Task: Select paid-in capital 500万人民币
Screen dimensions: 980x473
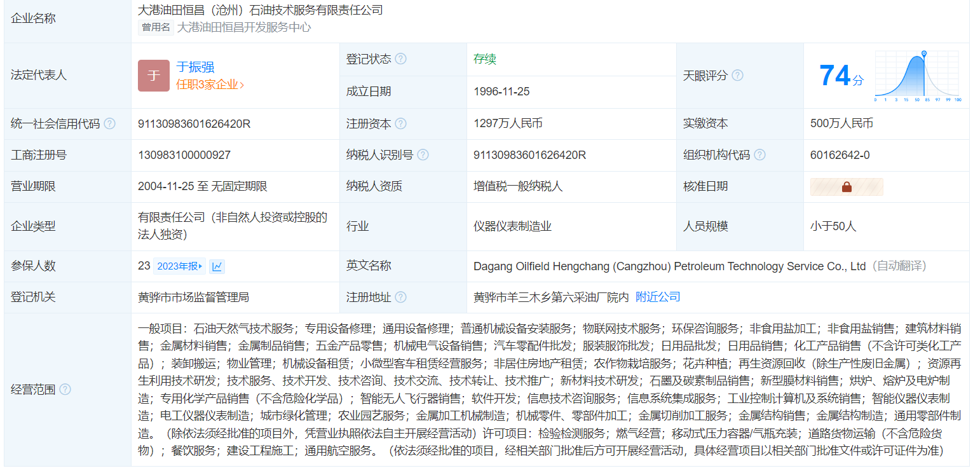Action: pos(842,123)
